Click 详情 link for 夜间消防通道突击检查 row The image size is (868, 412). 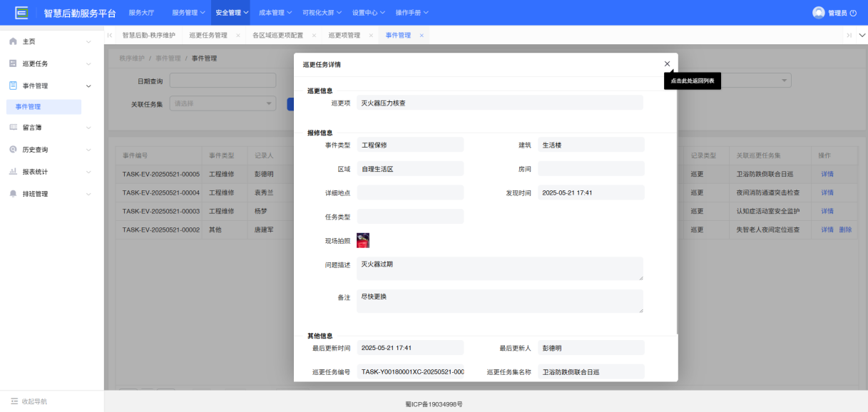(827, 192)
